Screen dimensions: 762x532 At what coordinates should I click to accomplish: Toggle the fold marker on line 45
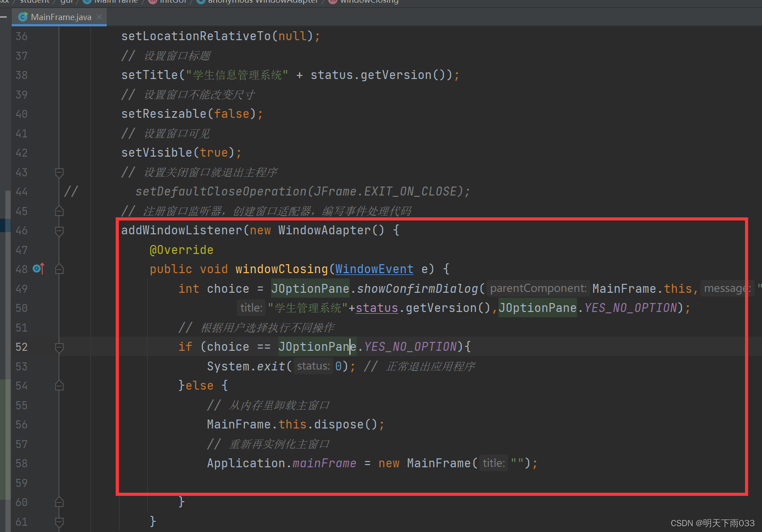coord(59,211)
